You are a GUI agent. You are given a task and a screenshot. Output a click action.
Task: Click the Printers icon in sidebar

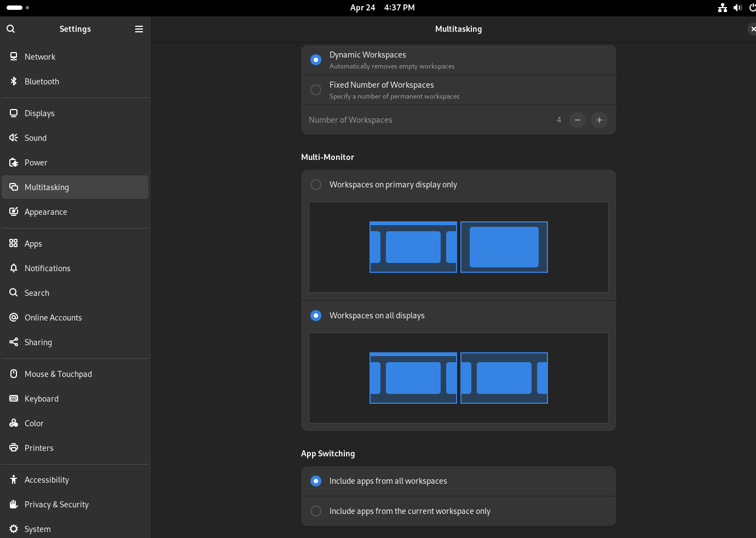[14, 448]
